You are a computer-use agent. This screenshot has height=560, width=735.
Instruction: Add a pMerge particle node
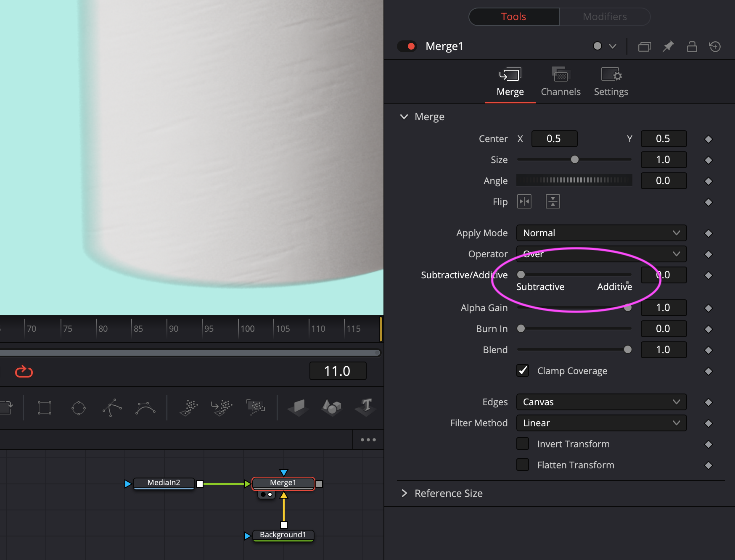point(222,408)
